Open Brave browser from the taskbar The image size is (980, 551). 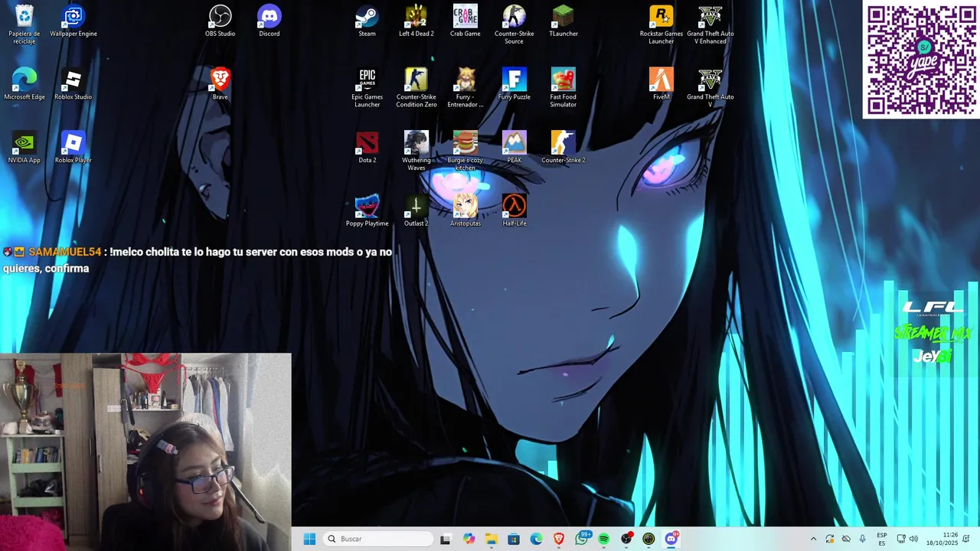click(x=559, y=539)
